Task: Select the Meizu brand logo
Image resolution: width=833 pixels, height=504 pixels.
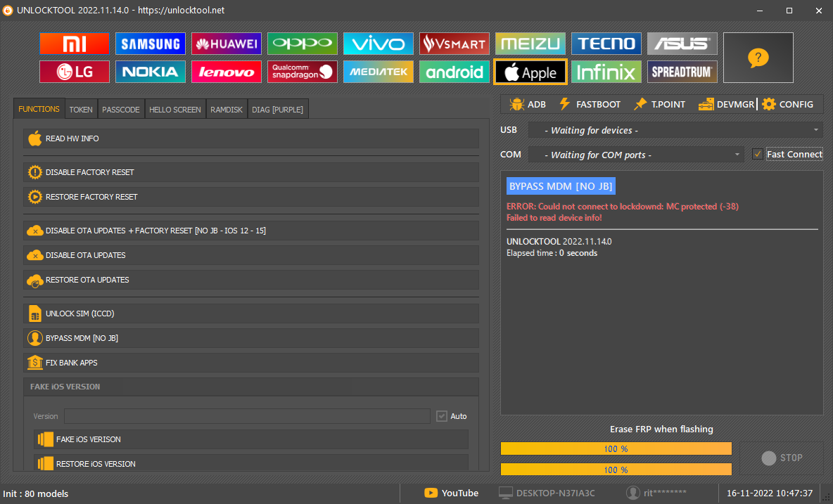Action: click(530, 44)
